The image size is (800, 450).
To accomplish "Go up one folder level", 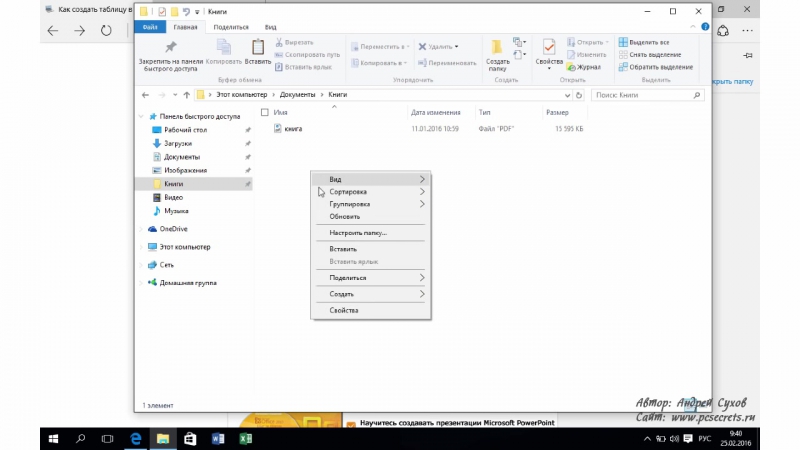I will point(187,95).
